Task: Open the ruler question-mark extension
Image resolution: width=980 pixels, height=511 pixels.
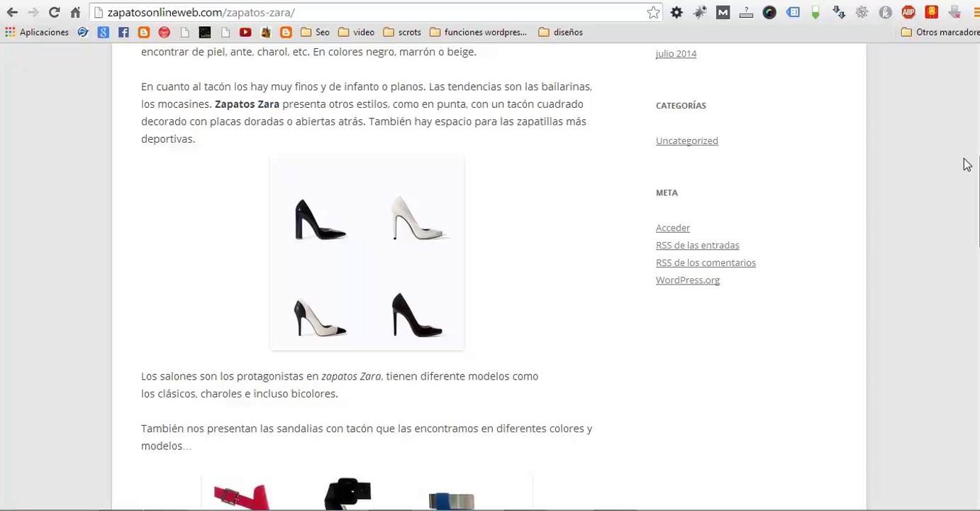Action: (746, 12)
